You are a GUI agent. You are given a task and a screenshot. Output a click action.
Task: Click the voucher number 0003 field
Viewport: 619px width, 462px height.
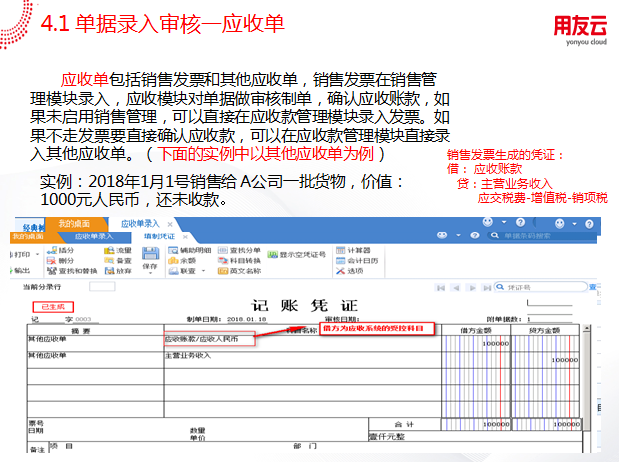tap(83, 319)
